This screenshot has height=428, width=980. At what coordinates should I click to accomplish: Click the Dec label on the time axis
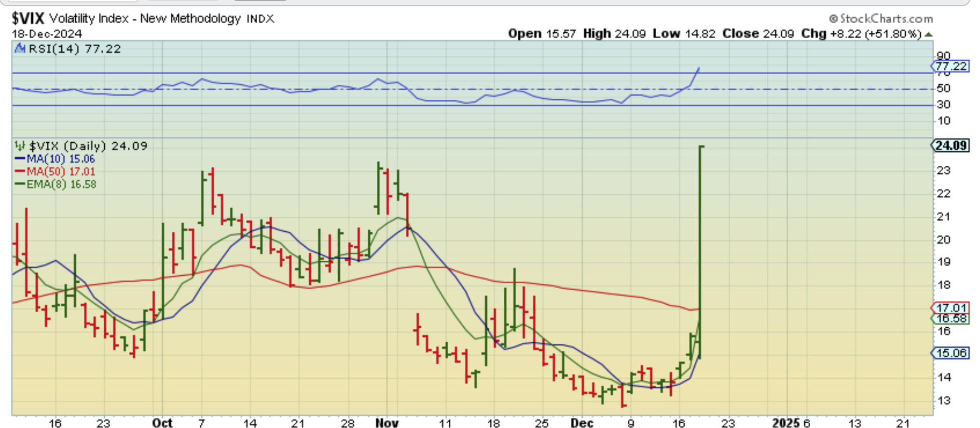coord(582,423)
